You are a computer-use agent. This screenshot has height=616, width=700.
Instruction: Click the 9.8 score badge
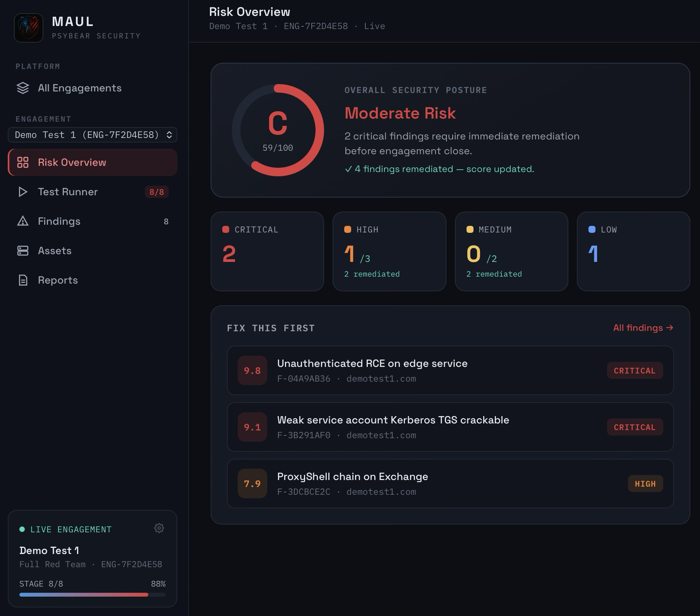(x=252, y=370)
